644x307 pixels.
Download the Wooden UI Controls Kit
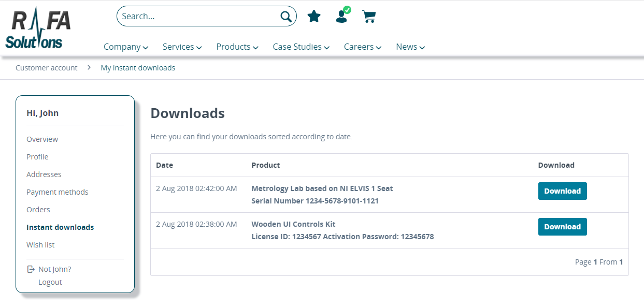[x=562, y=226]
